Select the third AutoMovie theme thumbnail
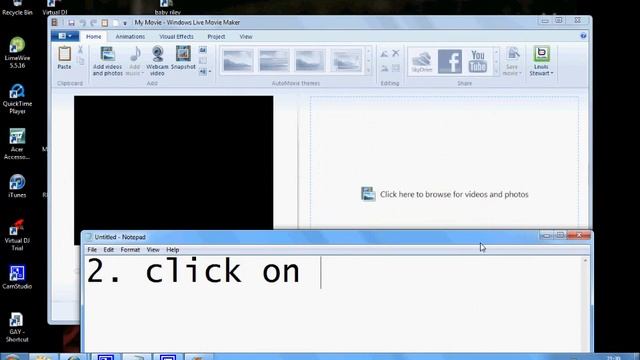 pyautogui.click(x=310, y=60)
